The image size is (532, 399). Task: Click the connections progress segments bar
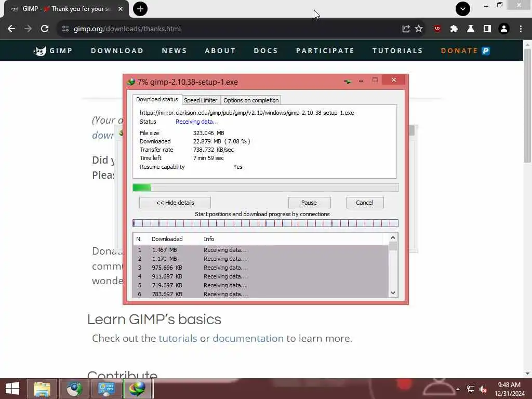[265, 223]
